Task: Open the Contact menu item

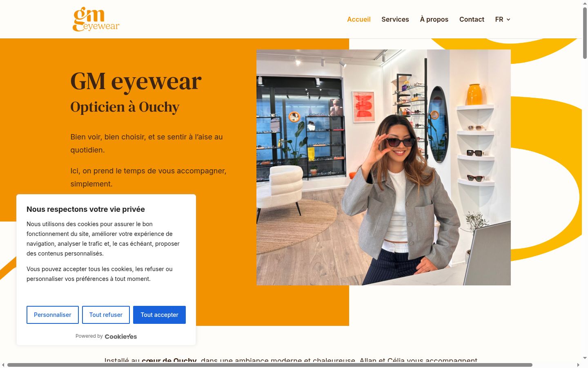Action: tap(472, 19)
